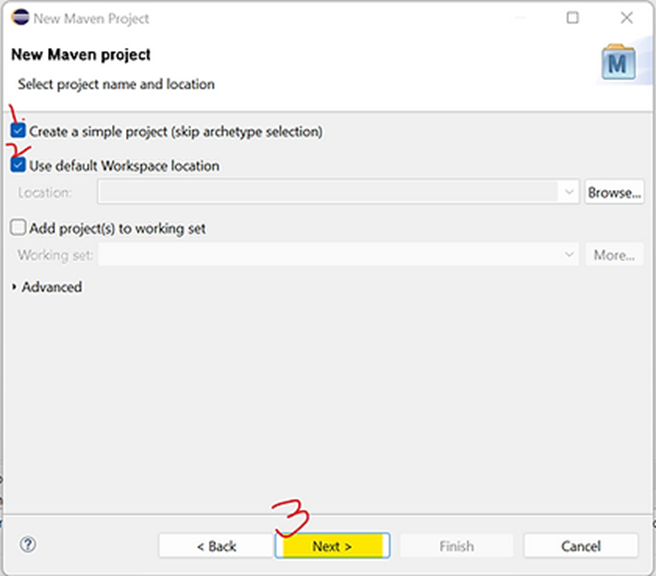Click the Maven M wizard icon
The width and height of the screenshot is (656, 576).
[x=618, y=63]
